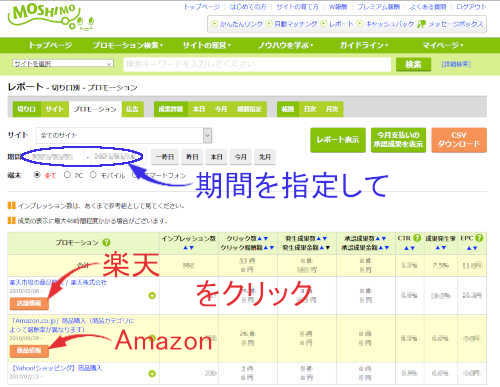
Task: Click the レポート表示 button
Action: tap(338, 140)
